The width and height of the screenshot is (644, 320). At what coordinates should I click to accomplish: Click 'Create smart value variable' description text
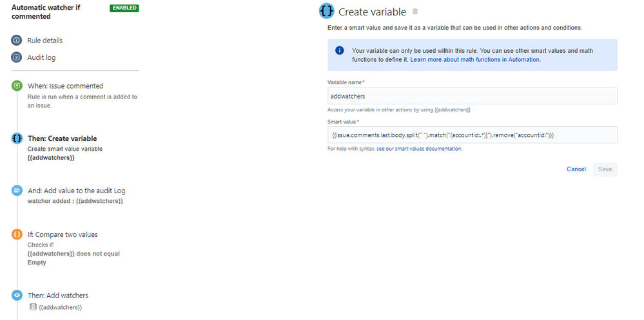(65, 149)
